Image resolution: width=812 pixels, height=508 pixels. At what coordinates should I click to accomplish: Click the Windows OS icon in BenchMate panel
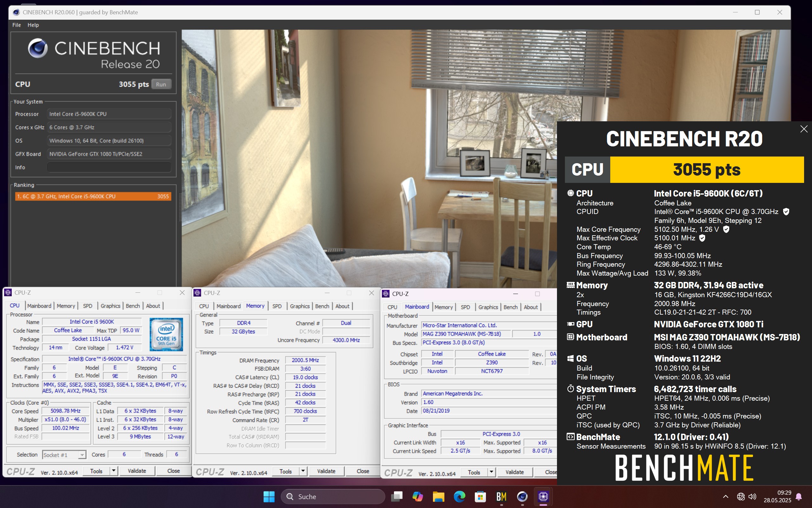pyautogui.click(x=570, y=358)
